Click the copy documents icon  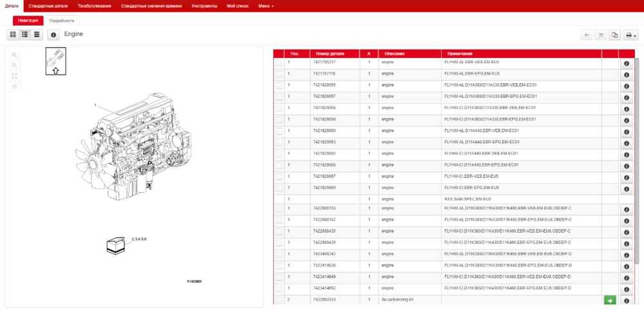[614, 35]
